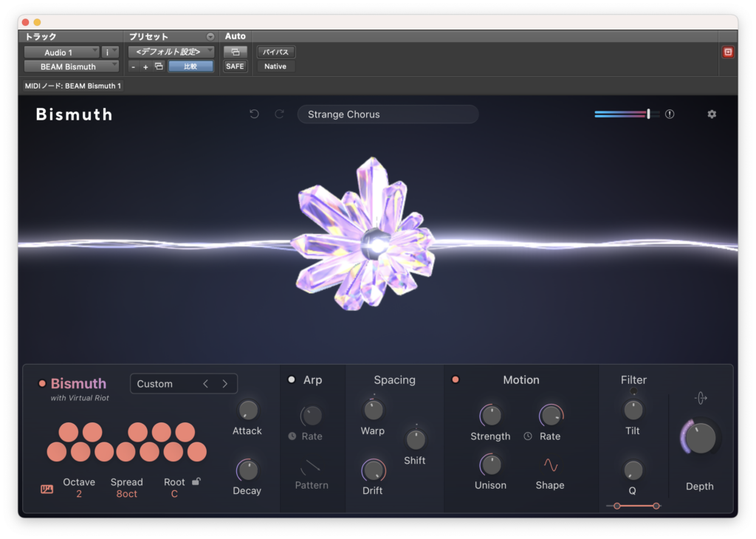Enable the Arp toggle dot

291,380
